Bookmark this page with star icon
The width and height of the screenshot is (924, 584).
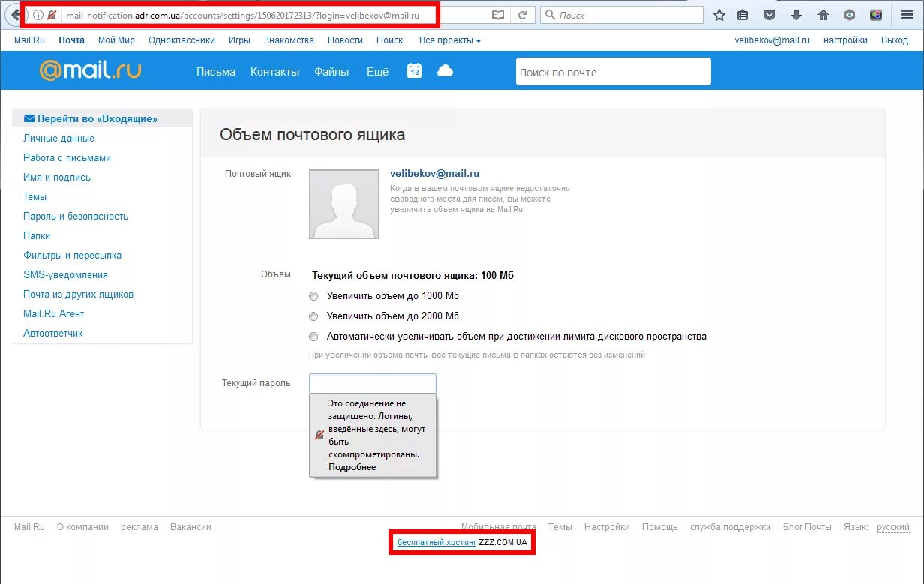click(719, 15)
